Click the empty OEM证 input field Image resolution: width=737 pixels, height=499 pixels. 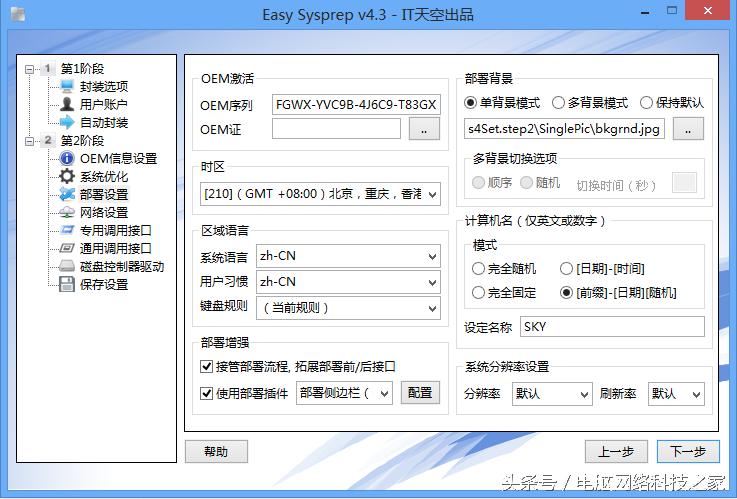pyautogui.click(x=337, y=129)
